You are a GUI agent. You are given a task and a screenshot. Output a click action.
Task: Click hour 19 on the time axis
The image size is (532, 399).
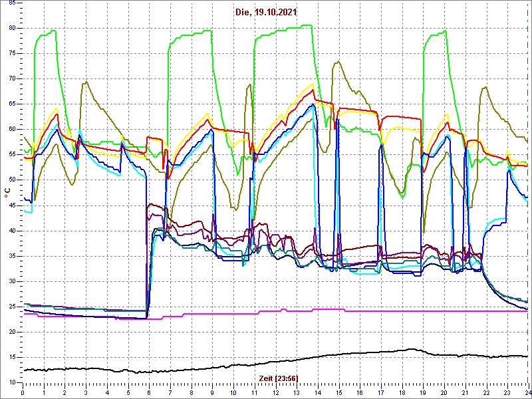(x=422, y=393)
